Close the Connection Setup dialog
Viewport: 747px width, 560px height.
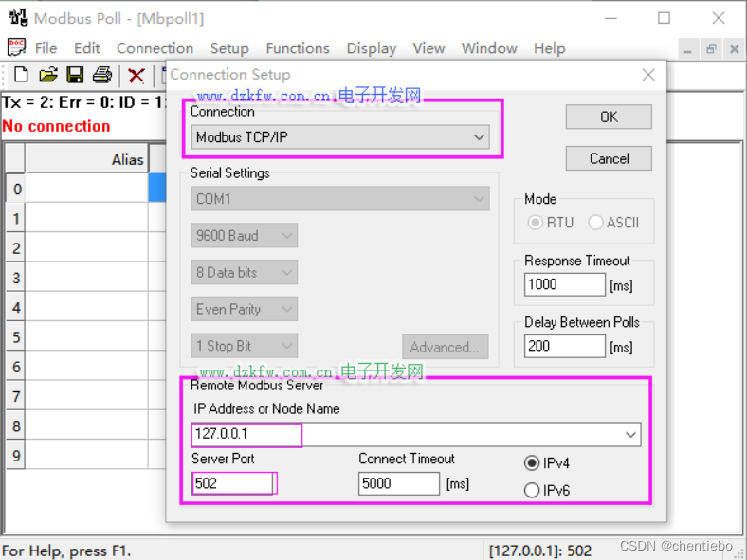(x=648, y=75)
